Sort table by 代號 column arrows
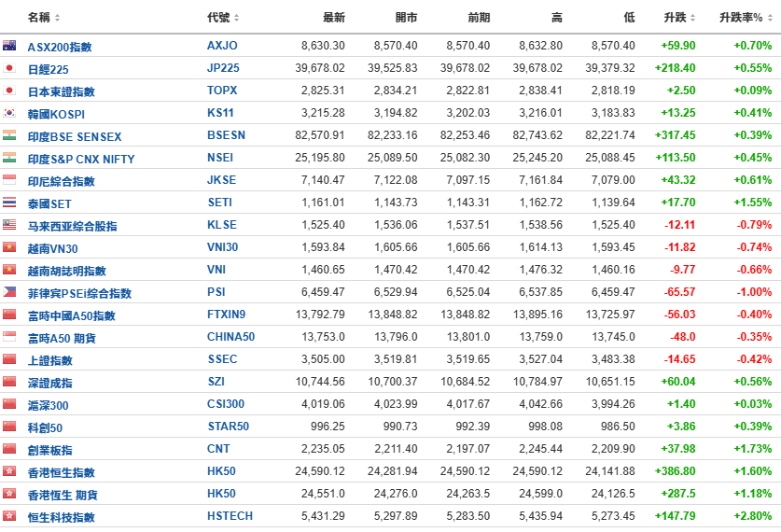This screenshot has height=532, width=781. click(236, 18)
